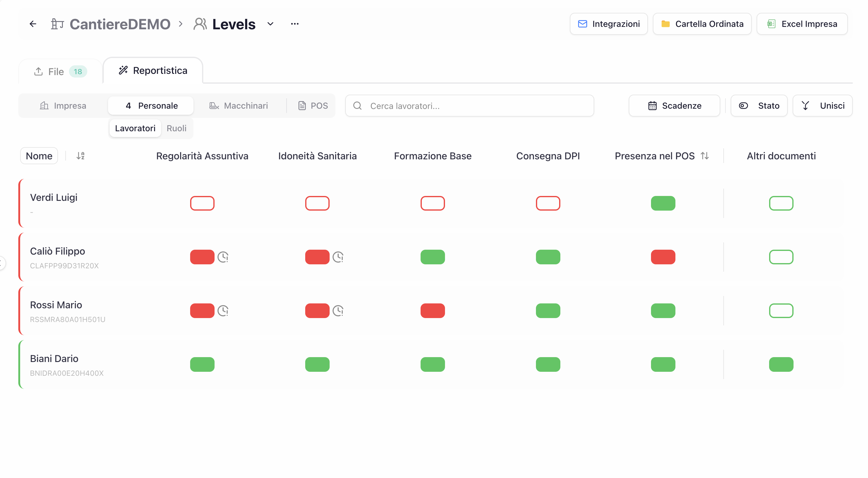Open the Macchinari section

(x=239, y=106)
